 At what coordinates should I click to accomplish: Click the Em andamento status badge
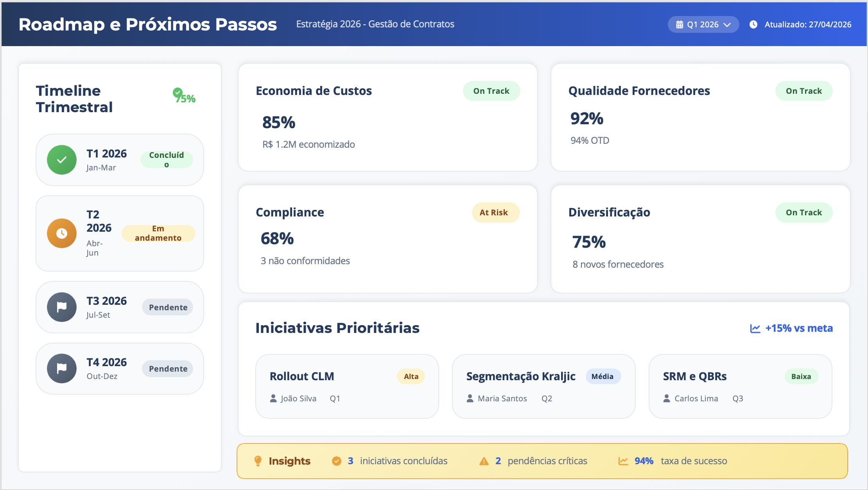pos(158,233)
